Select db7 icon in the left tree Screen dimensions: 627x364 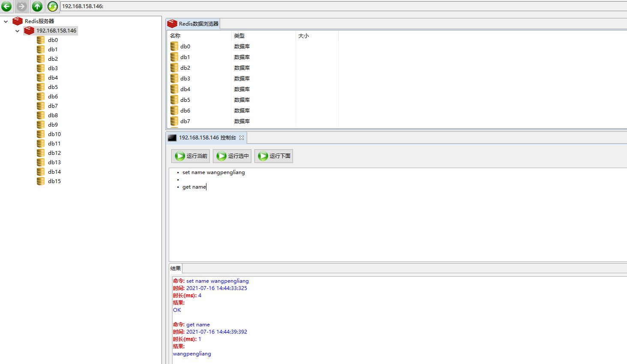pos(41,106)
